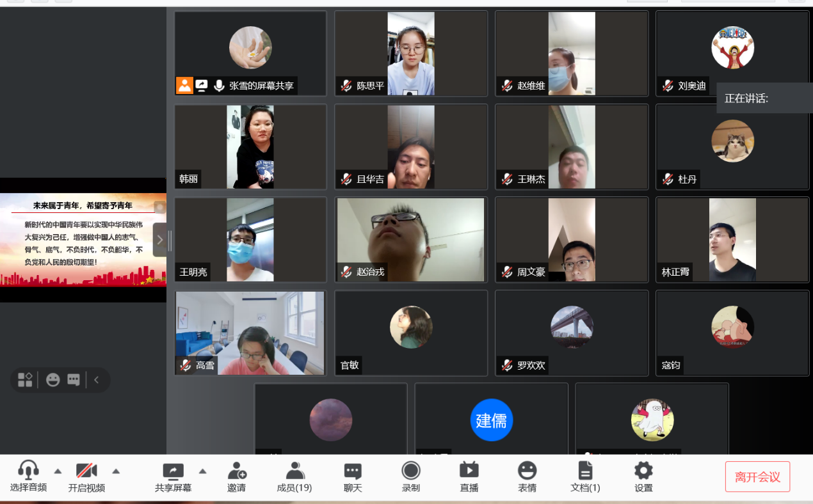Open the Reactions (表情) smiley in bottom toolbar

click(x=527, y=471)
